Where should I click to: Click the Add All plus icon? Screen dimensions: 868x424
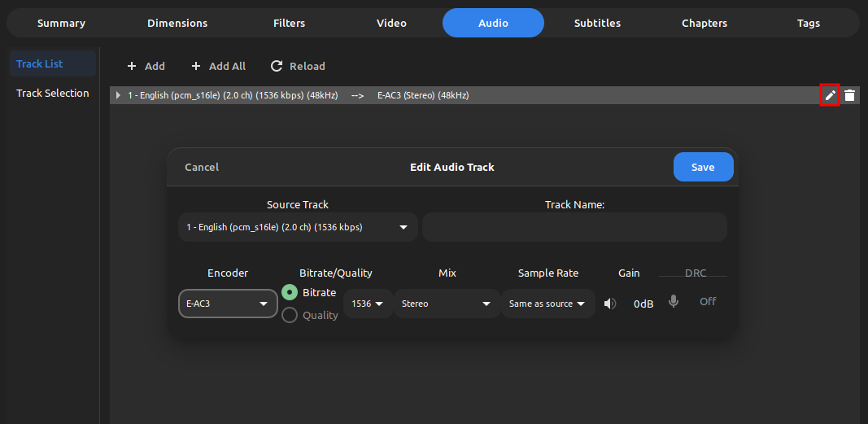coord(196,66)
